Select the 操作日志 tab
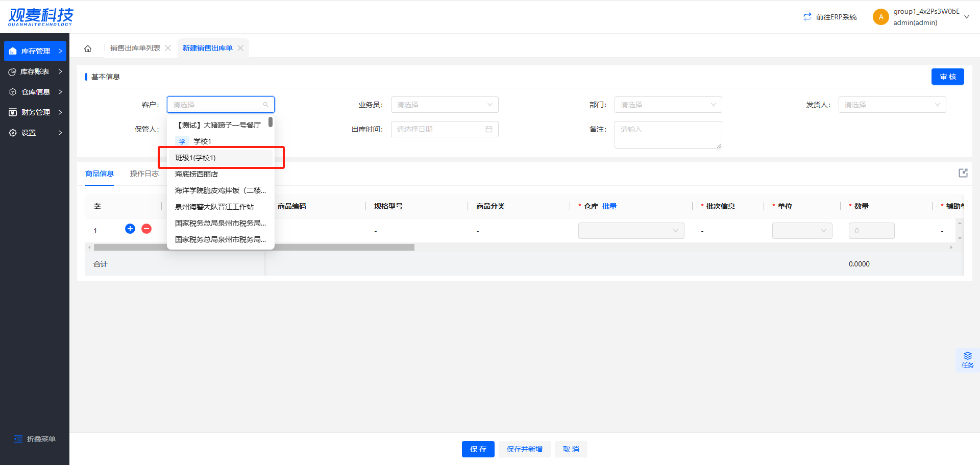Screen dimensions: 980x465 tap(144, 174)
